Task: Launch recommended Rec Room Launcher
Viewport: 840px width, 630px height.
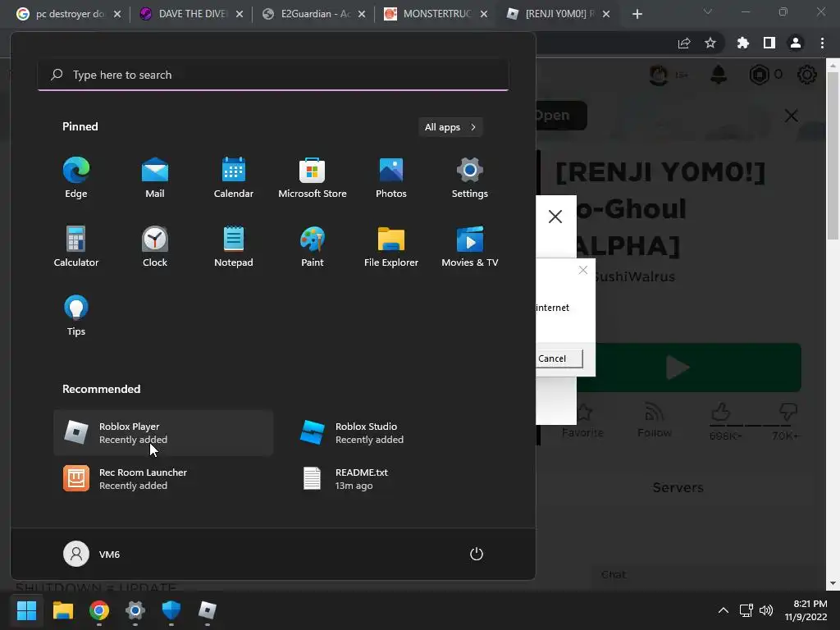Action: pyautogui.click(x=163, y=479)
